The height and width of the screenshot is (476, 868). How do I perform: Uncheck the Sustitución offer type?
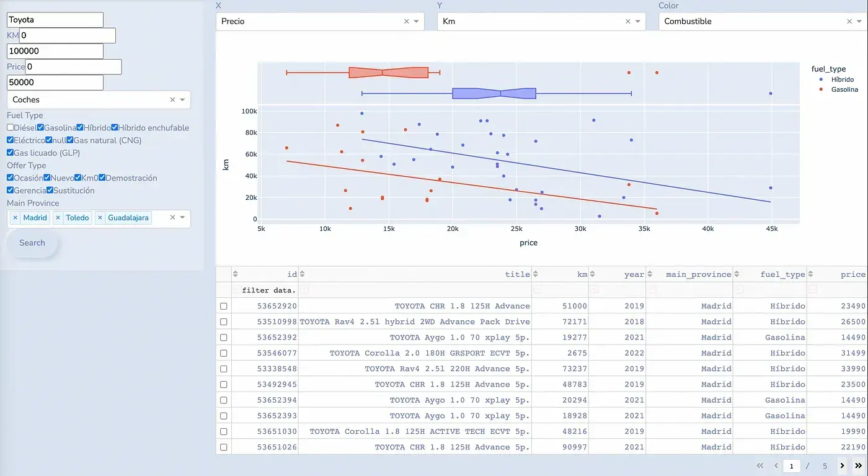coord(50,190)
